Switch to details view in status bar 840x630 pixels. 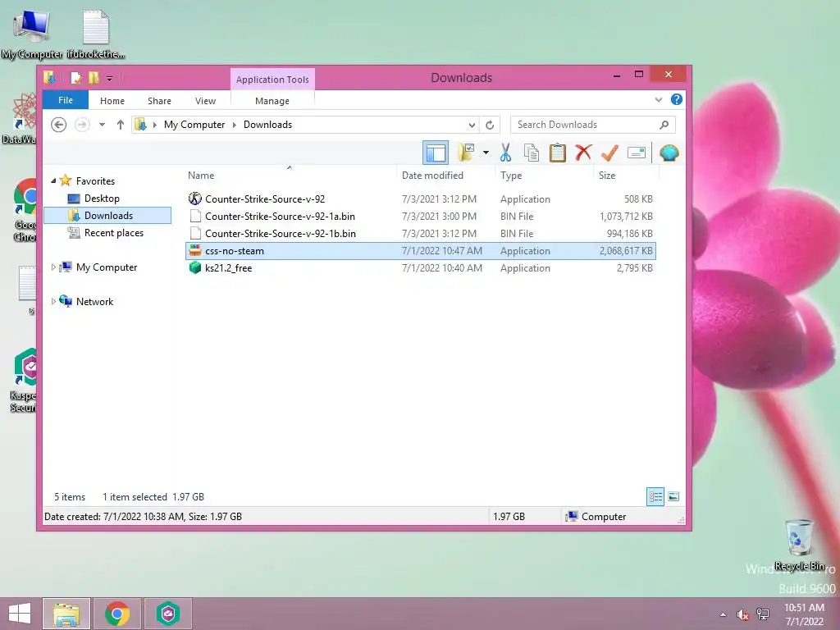pos(655,496)
